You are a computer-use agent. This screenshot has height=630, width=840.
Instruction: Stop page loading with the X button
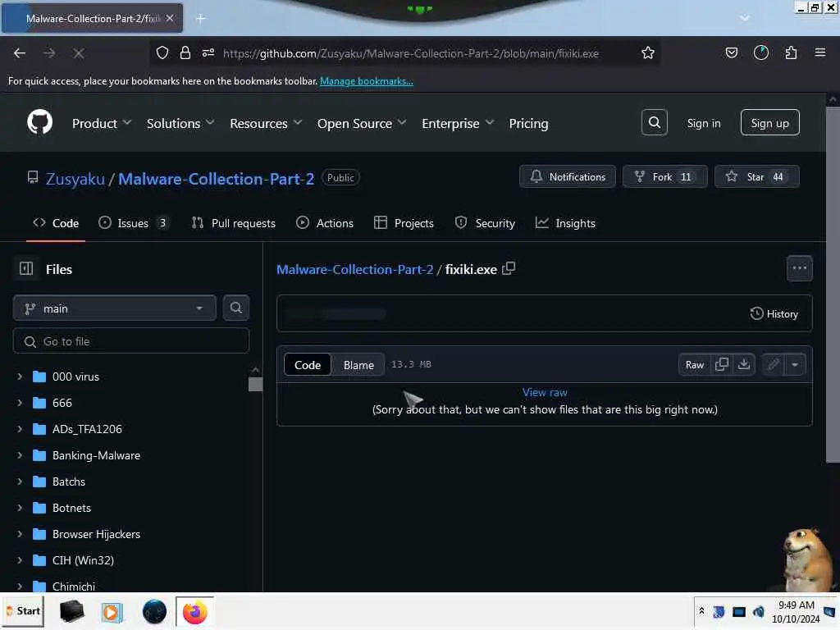78,53
